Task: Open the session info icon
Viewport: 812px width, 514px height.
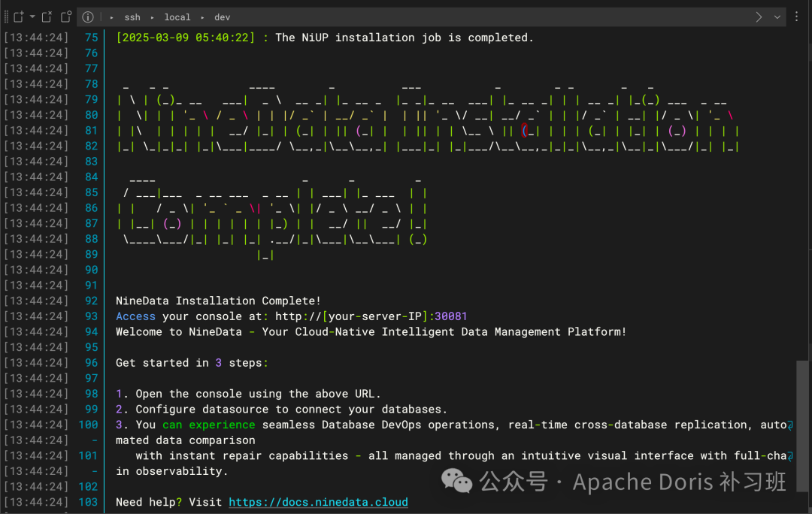Action: click(x=88, y=17)
